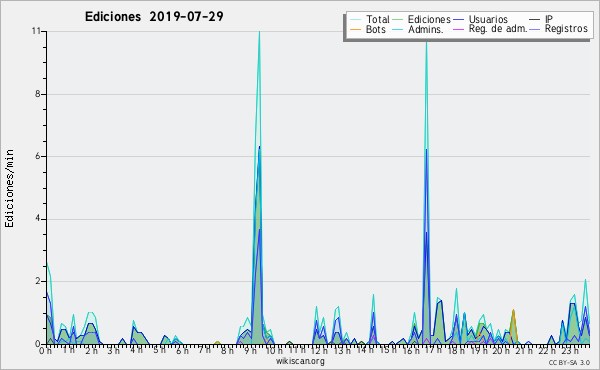Screen dimensions: 600x370
Task: Click the Usuarios legend label
Action: click(x=488, y=19)
